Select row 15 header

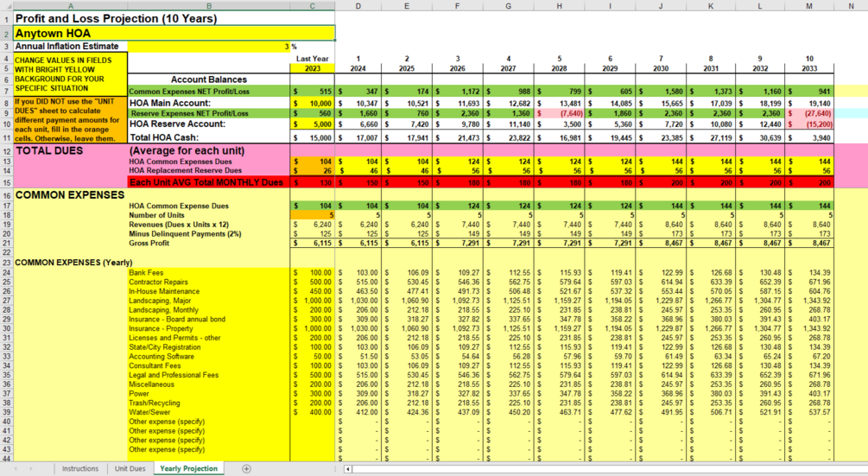7,182
